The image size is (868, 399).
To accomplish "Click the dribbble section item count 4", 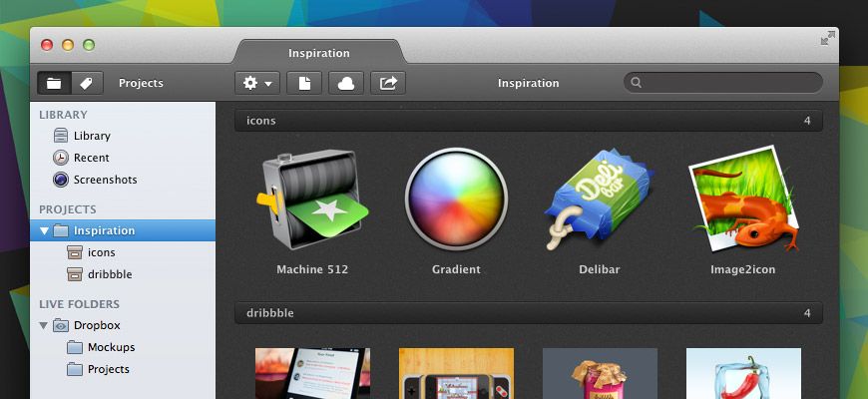I will pyautogui.click(x=807, y=313).
